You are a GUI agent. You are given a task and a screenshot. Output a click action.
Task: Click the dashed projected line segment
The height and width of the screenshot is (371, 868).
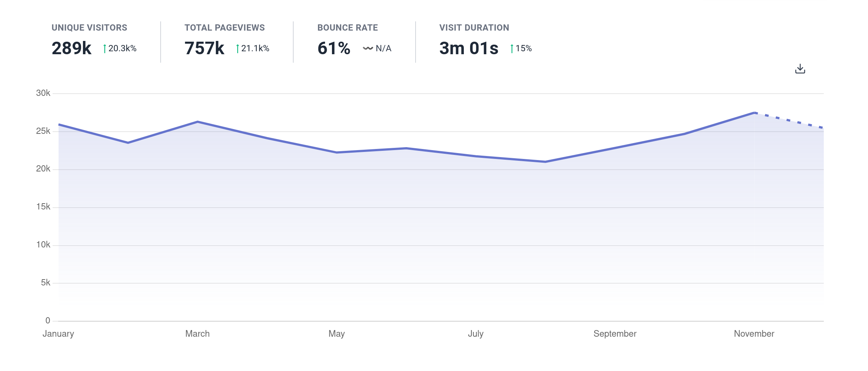click(789, 120)
